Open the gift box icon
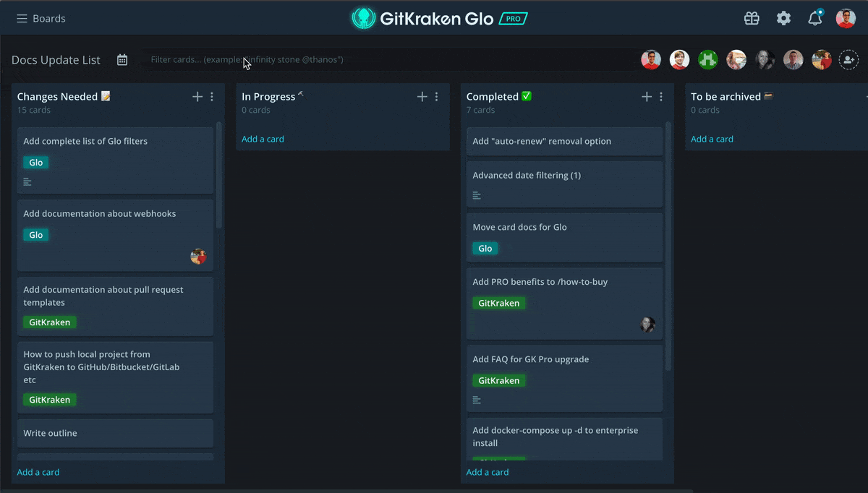The width and height of the screenshot is (868, 493). (752, 19)
